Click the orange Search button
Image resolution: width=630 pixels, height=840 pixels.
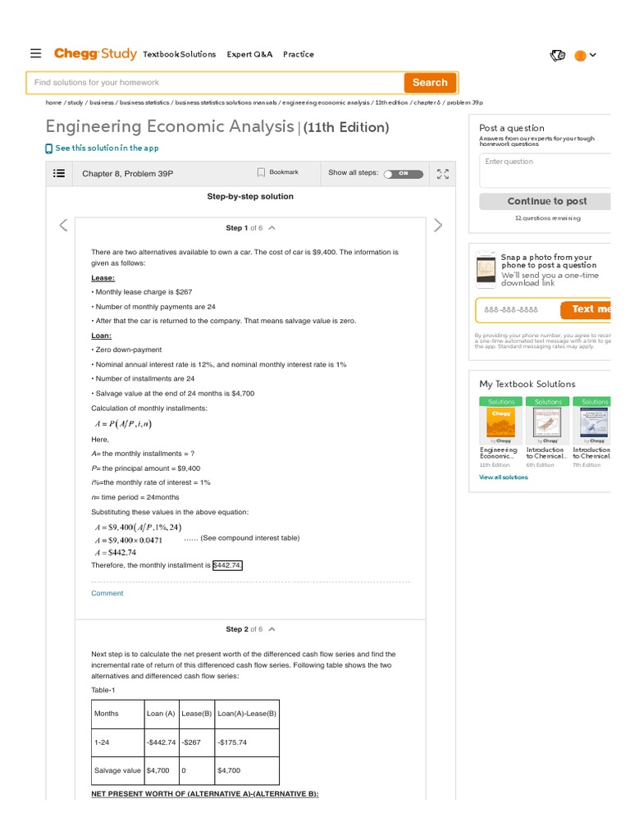click(430, 83)
